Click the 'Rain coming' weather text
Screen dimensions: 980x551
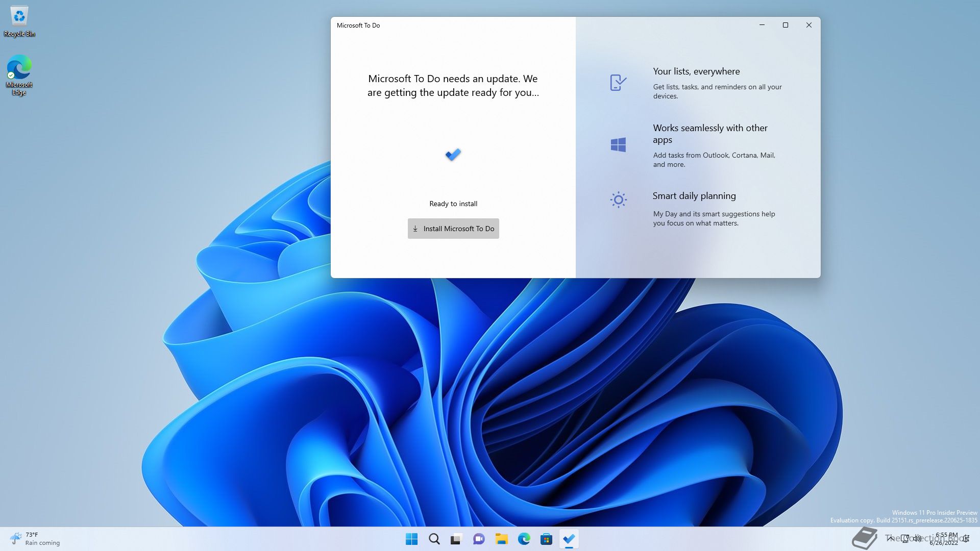click(x=42, y=543)
